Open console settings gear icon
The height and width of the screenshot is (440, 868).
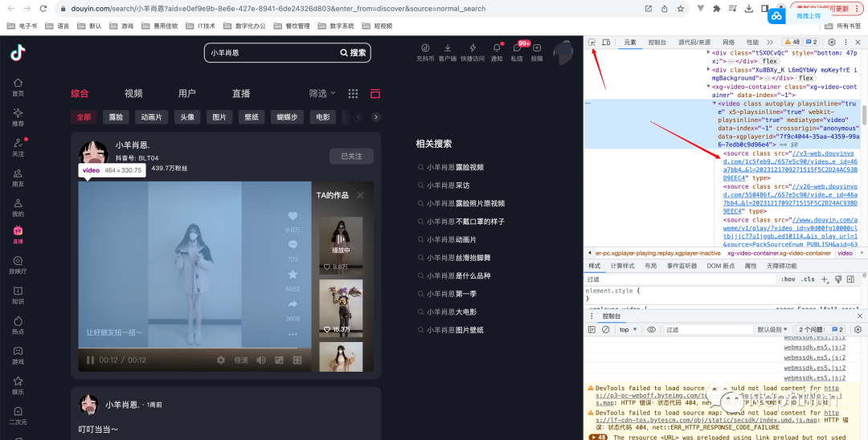(858, 329)
